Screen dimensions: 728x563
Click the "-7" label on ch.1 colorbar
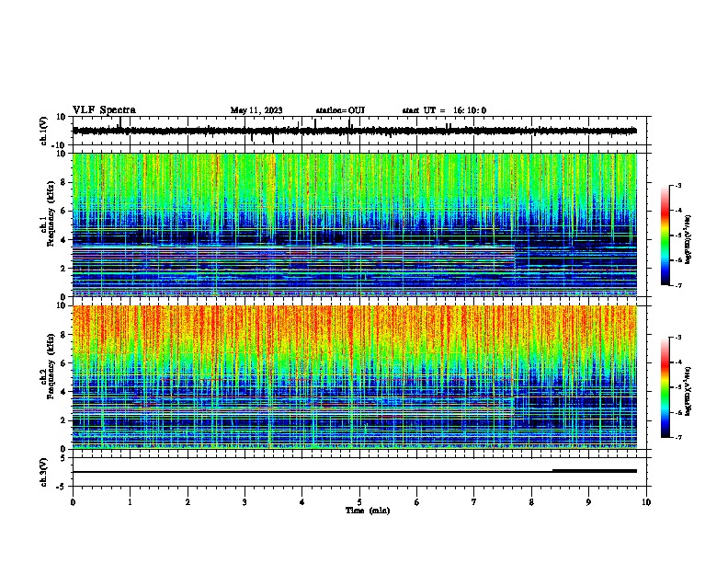click(677, 285)
